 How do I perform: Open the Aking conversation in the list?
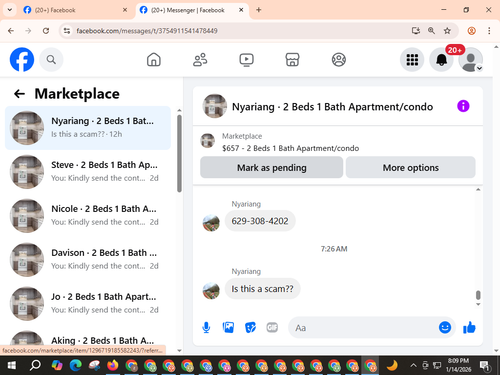[x=88, y=339]
